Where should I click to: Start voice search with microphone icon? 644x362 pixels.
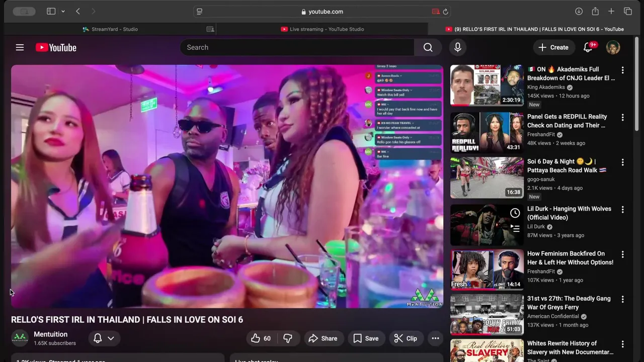458,47
